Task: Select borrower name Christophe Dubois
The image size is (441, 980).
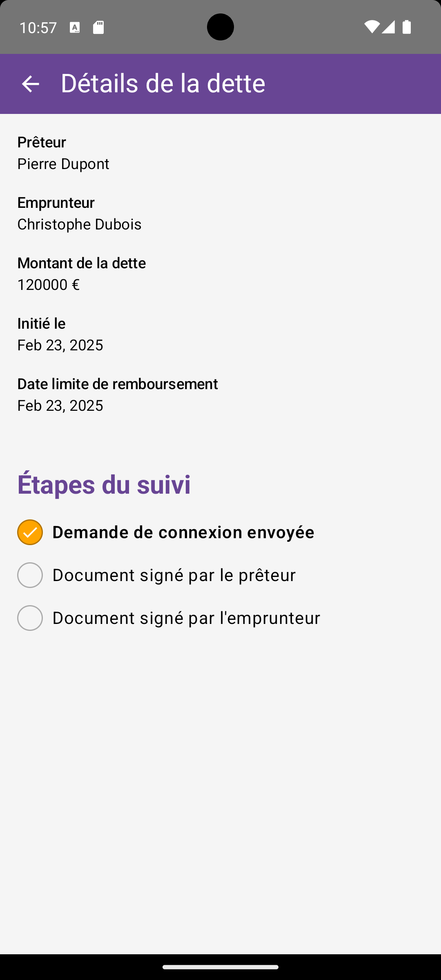Action: pos(79,224)
